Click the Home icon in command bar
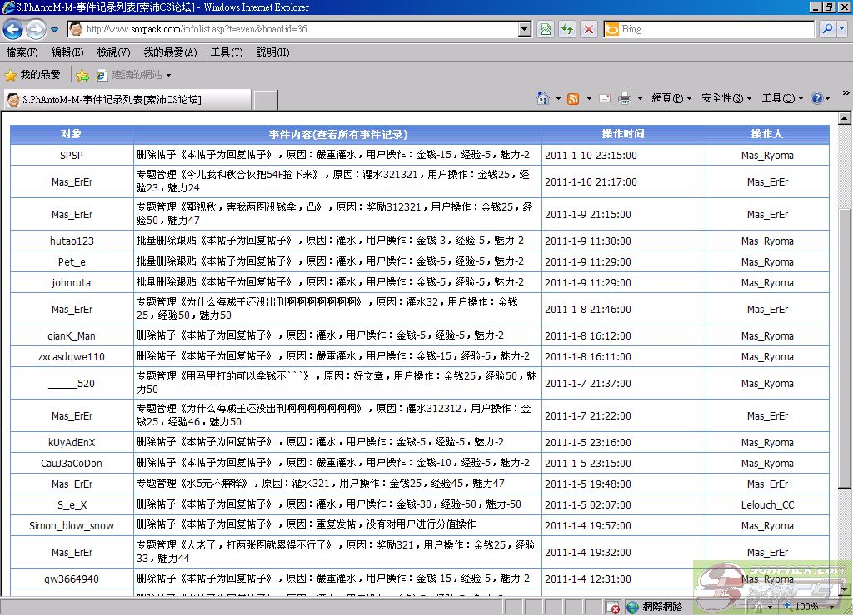The width and height of the screenshot is (853, 616). click(543, 98)
